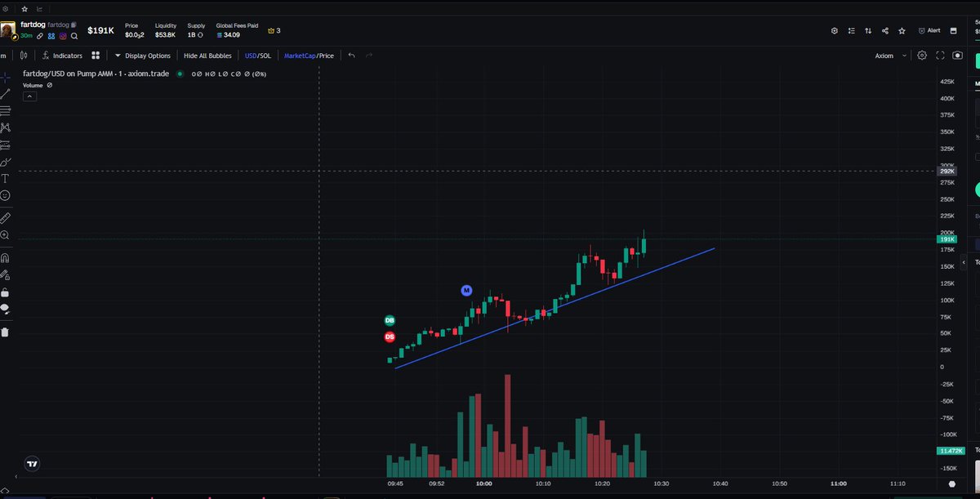
Task: Expand the Display Options dropdown
Action: coord(145,56)
